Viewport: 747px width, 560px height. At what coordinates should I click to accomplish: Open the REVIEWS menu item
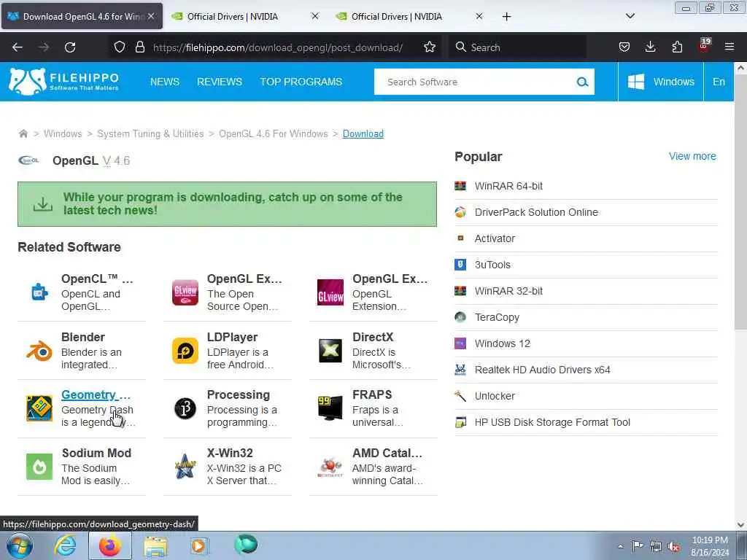click(220, 82)
